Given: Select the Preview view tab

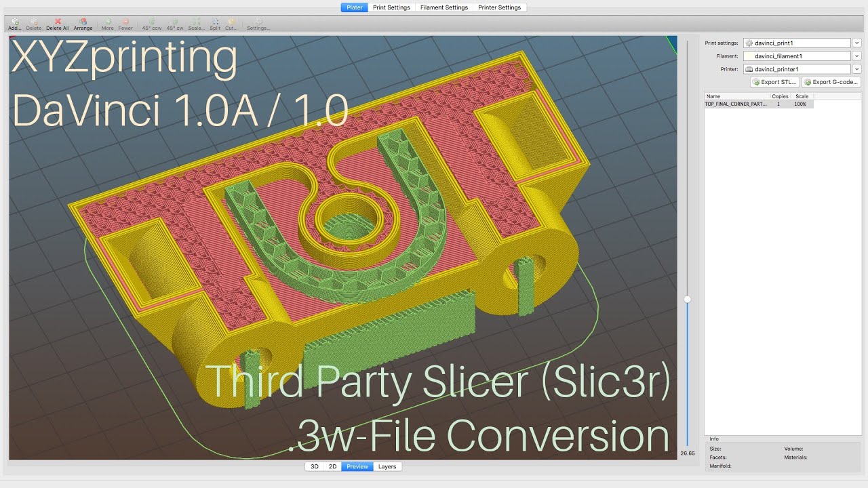Looking at the screenshot, I should pos(357,466).
